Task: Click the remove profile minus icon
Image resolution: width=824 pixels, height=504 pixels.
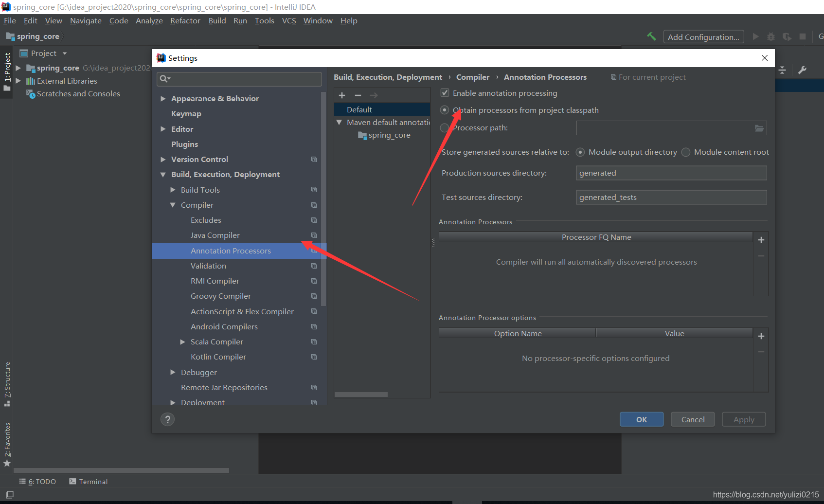Action: pyautogui.click(x=358, y=95)
